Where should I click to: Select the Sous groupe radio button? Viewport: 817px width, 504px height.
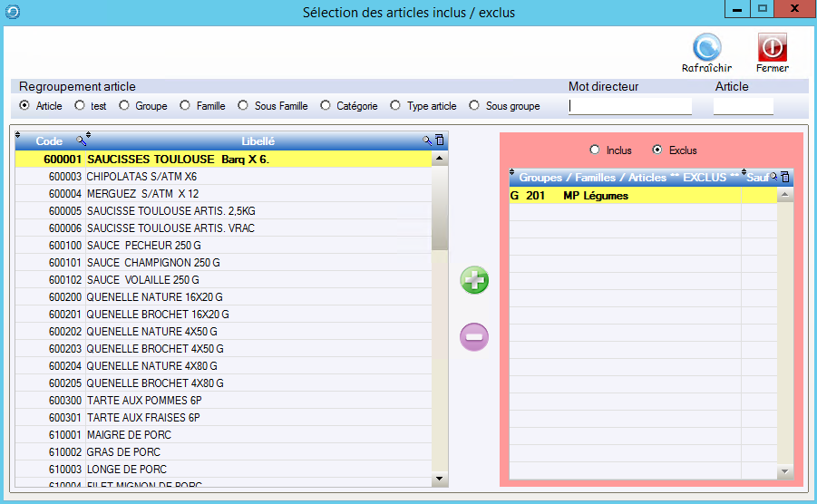(474, 106)
